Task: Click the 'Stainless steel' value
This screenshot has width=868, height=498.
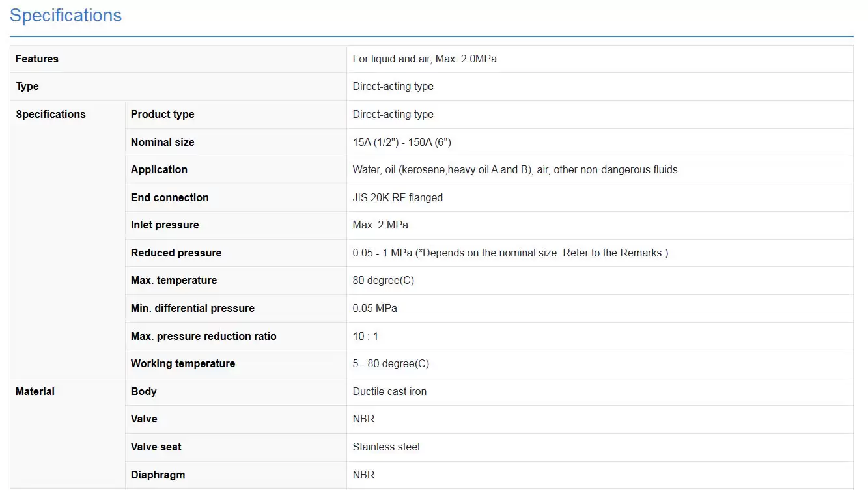Action: pyautogui.click(x=386, y=447)
